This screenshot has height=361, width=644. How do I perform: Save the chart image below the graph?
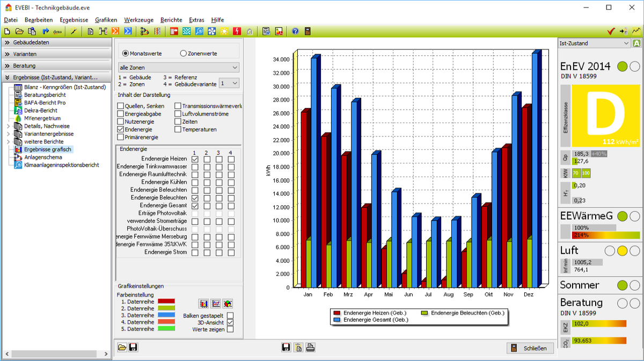coord(287,348)
